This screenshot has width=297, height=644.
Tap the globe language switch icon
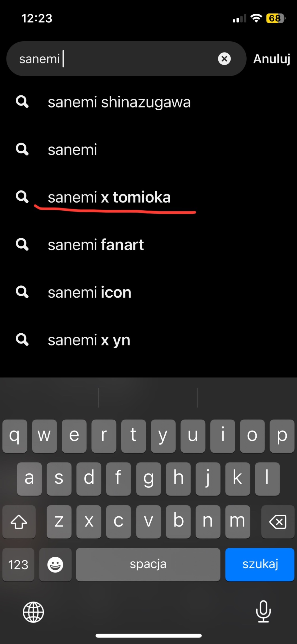coord(33,612)
